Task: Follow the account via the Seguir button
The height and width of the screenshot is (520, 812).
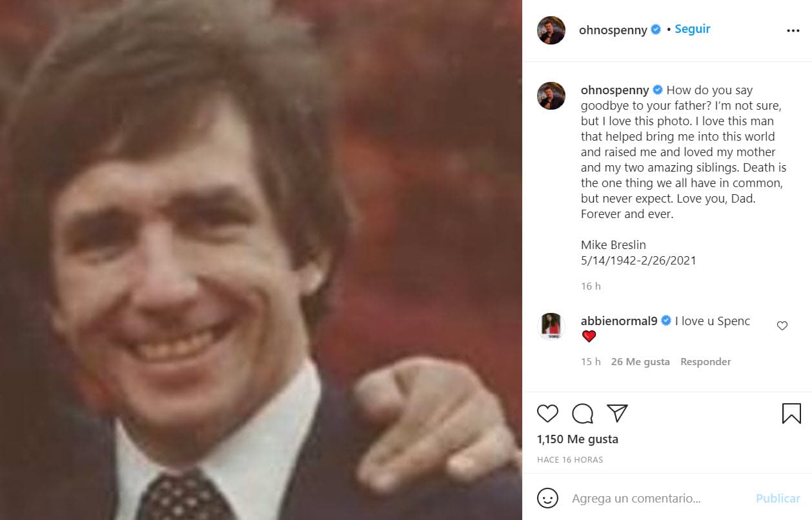Action: (692, 28)
